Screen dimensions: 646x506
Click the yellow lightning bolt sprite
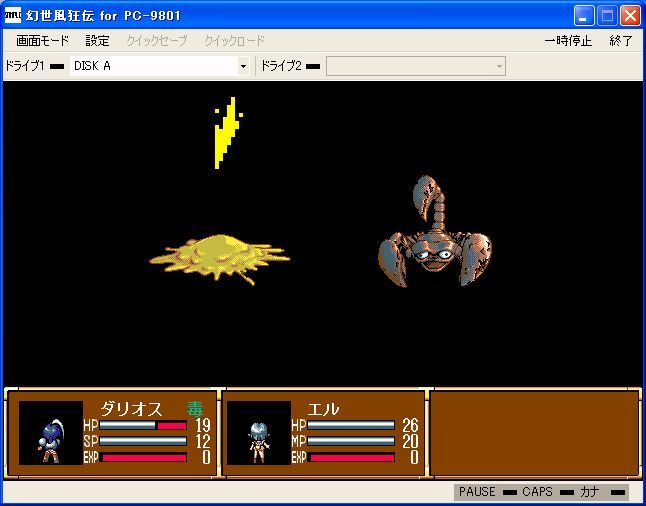point(228,133)
